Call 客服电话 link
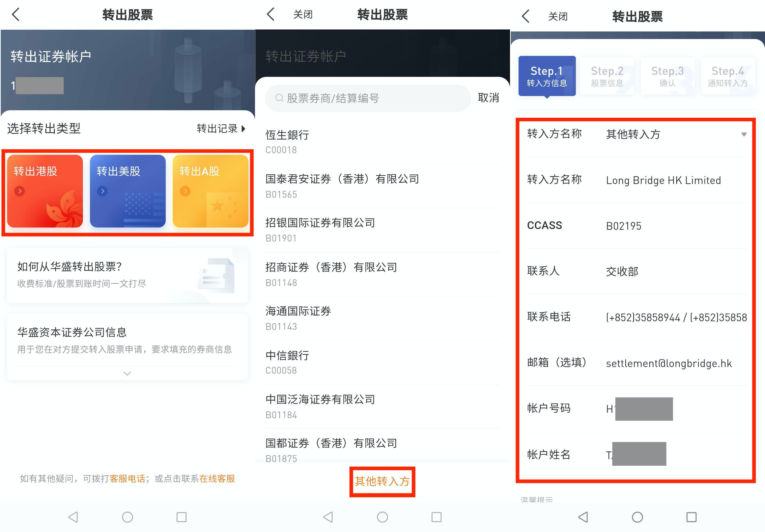Viewport: 765px width, 532px height. tap(127, 478)
